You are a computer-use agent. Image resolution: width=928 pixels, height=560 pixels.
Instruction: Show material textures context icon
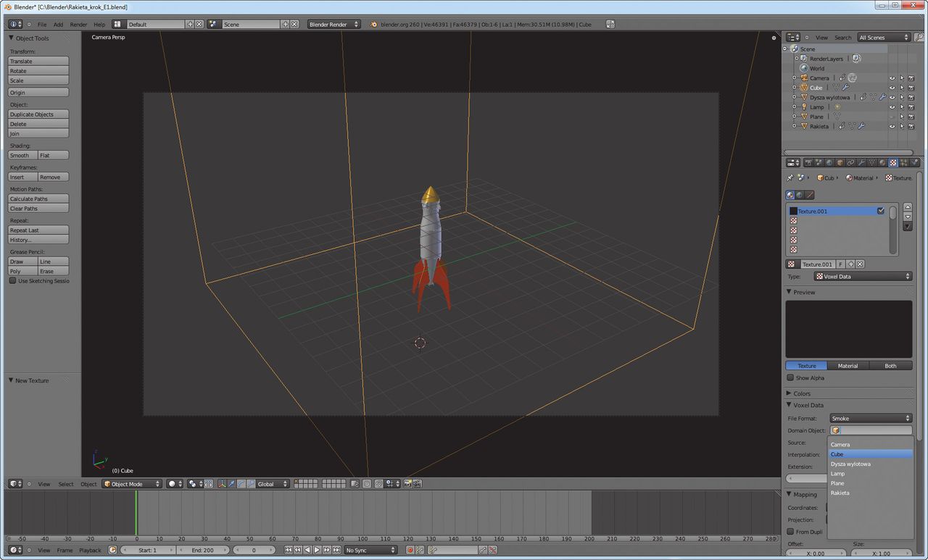790,195
